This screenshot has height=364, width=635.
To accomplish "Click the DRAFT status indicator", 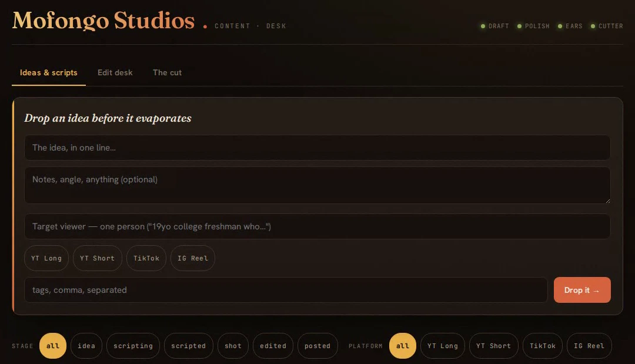I will pyautogui.click(x=495, y=26).
